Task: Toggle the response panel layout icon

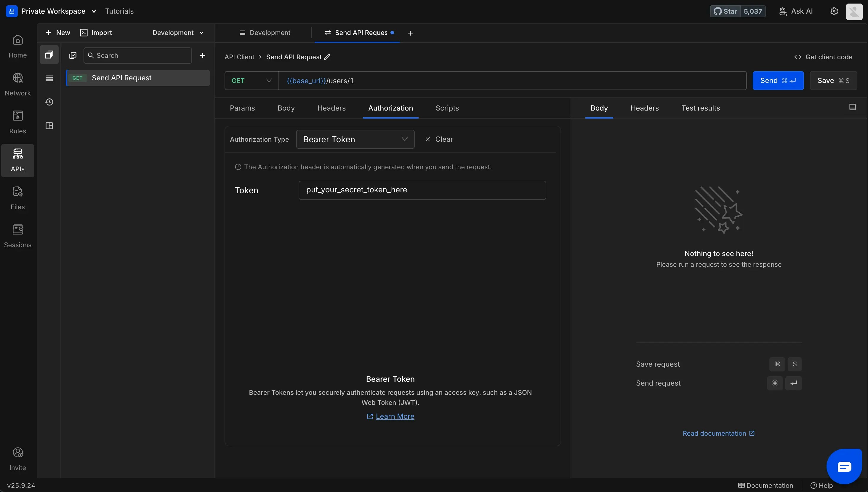Action: point(852,107)
